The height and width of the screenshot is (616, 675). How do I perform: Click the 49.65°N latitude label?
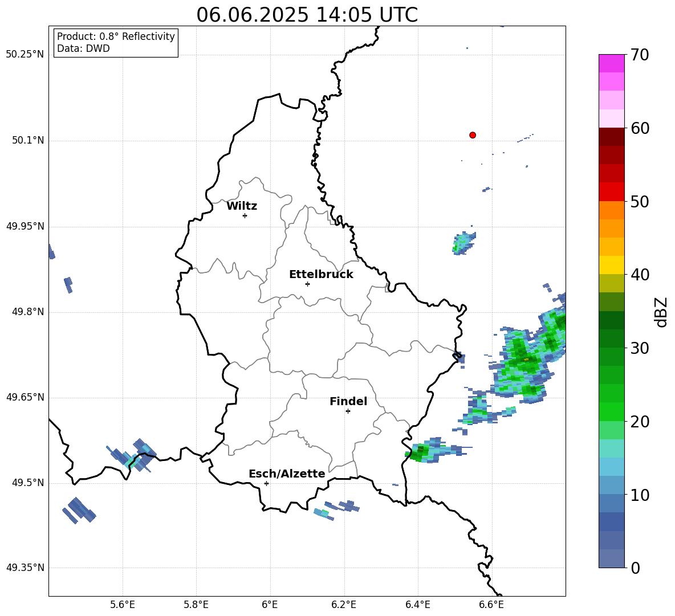[25, 397]
